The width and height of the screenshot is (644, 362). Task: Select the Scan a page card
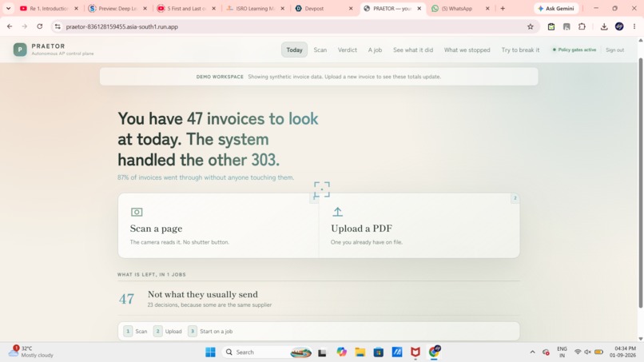pyautogui.click(x=218, y=225)
